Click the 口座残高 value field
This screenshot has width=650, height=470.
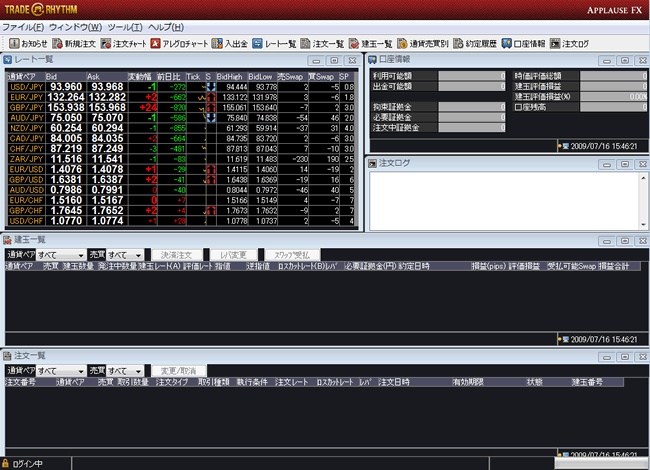[614, 107]
